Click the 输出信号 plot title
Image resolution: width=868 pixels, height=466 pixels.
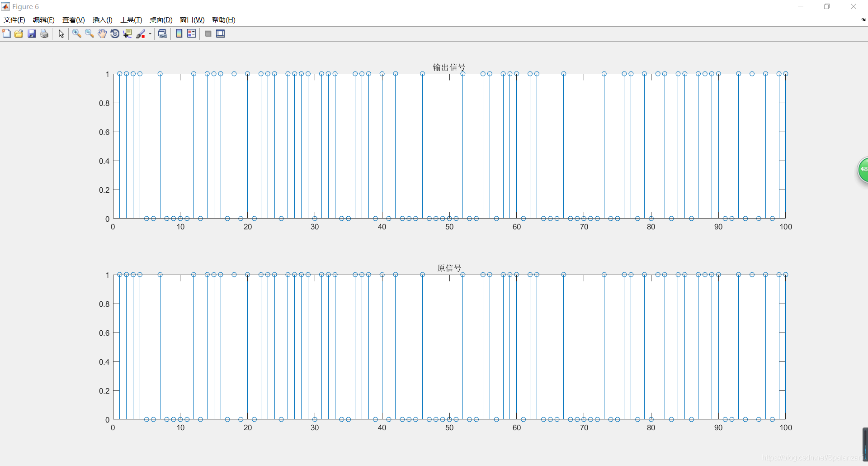pos(449,67)
